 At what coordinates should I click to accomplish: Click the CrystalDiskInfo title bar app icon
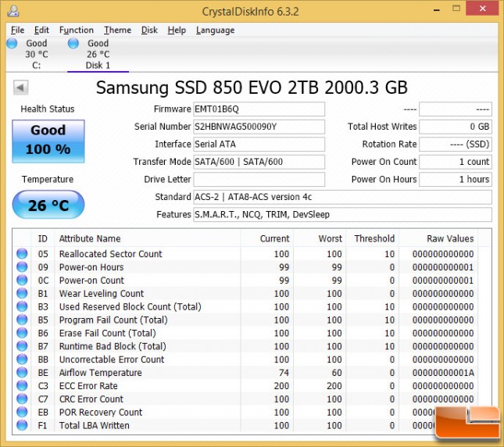13,11
